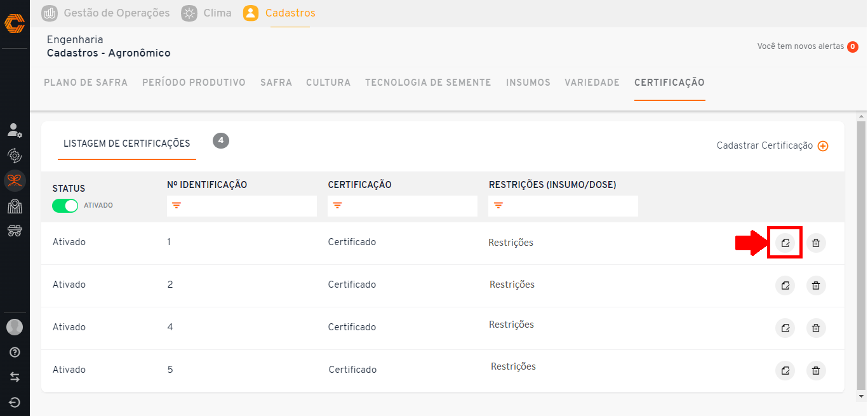
Task: Click the Ativado status of row 1
Action: pos(69,242)
